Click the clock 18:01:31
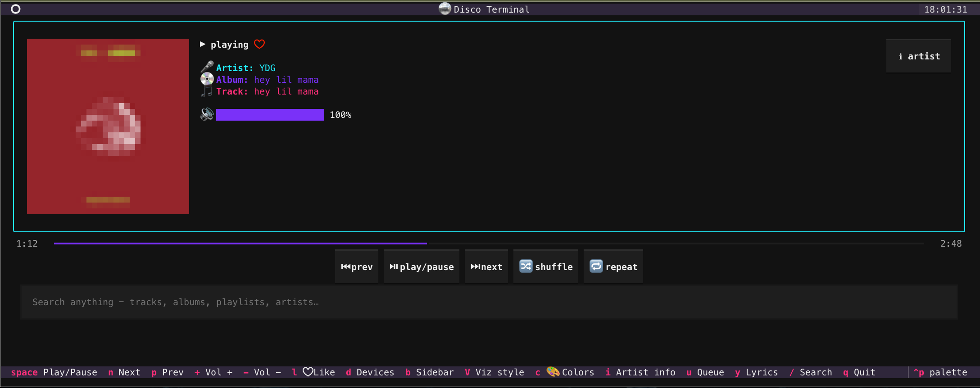The image size is (980, 388). [946, 9]
